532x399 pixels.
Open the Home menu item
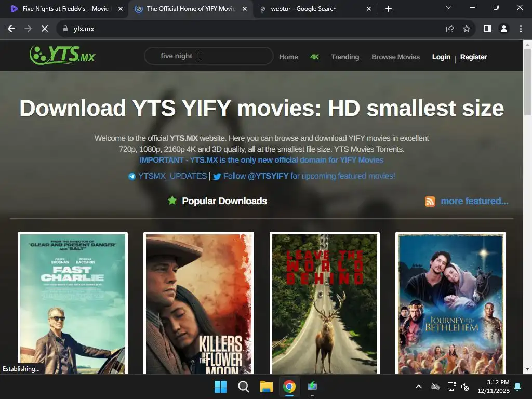288,57
